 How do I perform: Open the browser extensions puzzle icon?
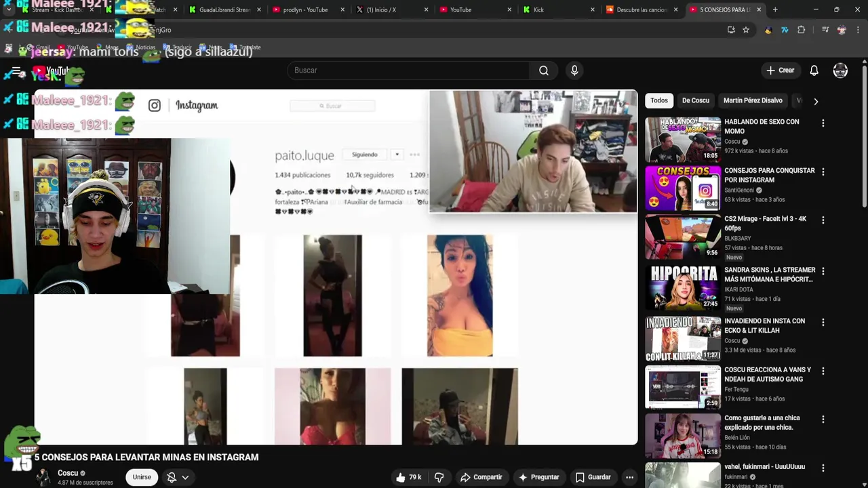(x=801, y=30)
